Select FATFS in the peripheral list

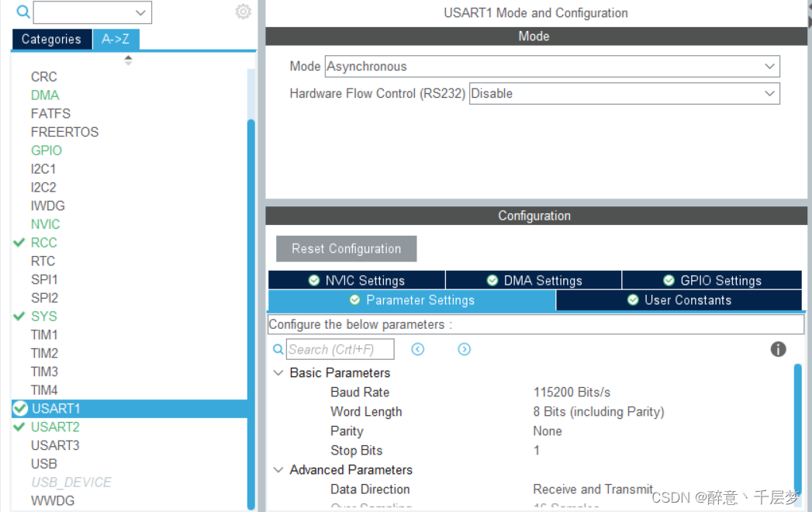[x=50, y=113]
